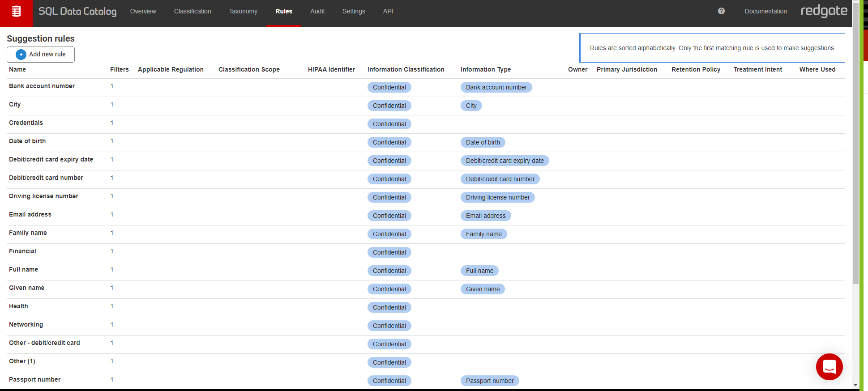Open the Driving license number rule

pyautogui.click(x=43, y=196)
